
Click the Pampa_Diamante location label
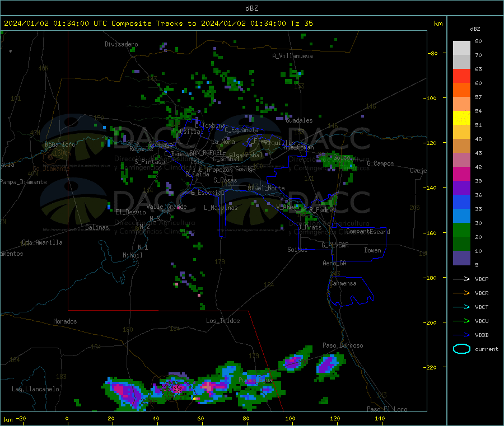[x=24, y=182]
